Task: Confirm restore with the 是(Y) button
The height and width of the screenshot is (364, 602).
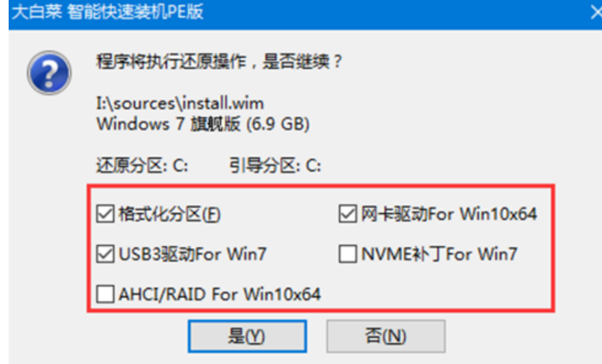Action: pyautogui.click(x=247, y=336)
